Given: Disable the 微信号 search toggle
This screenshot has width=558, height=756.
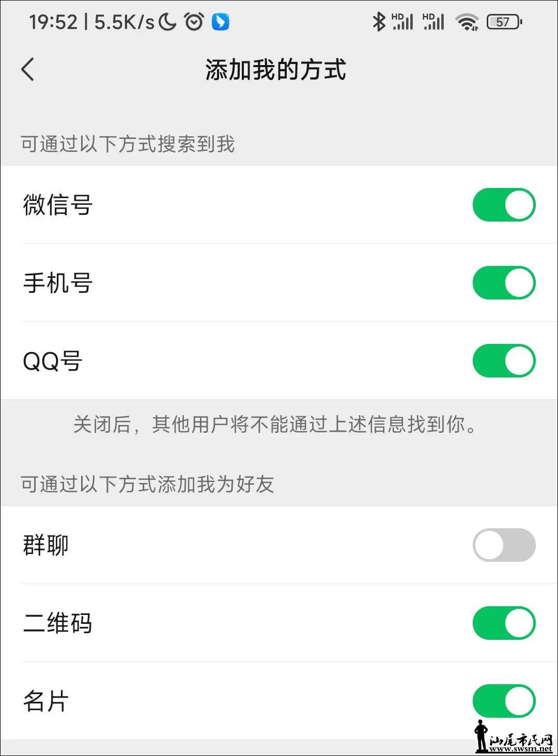Looking at the screenshot, I should pyautogui.click(x=504, y=205).
